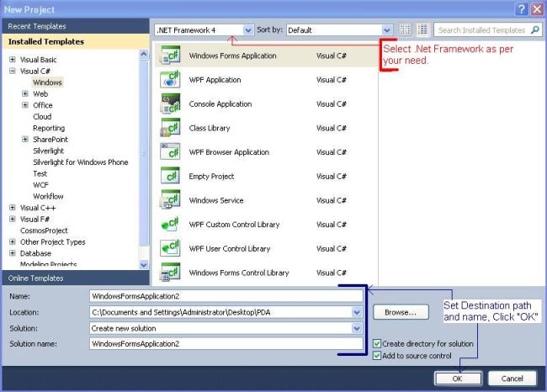Open the Sort by Default dropdown
547x392 pixels.
[x=339, y=30]
